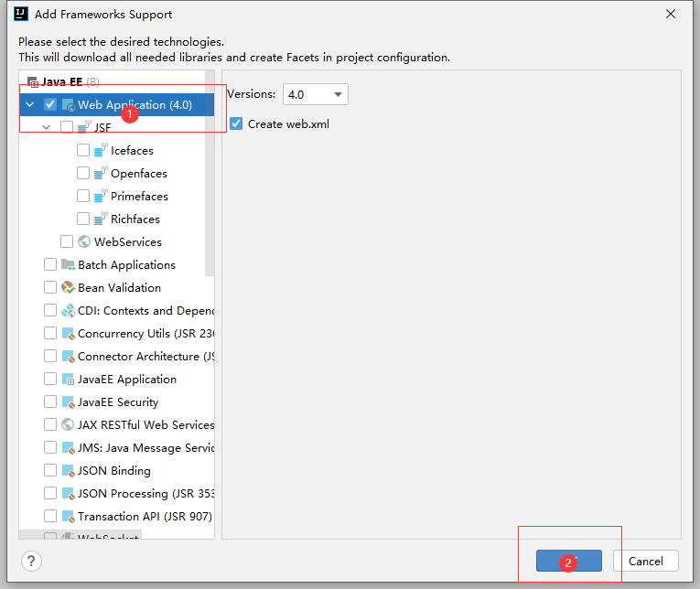
Task: Click the Batch Applications folder icon
Action: 68,264
